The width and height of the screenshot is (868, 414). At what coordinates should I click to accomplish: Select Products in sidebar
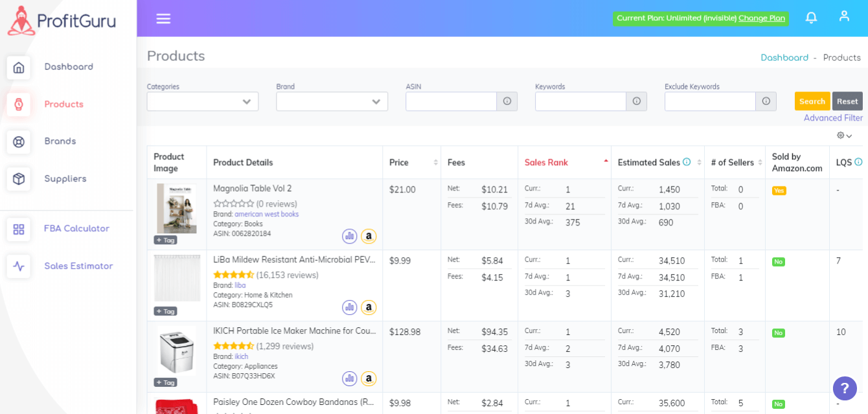pyautogui.click(x=63, y=104)
